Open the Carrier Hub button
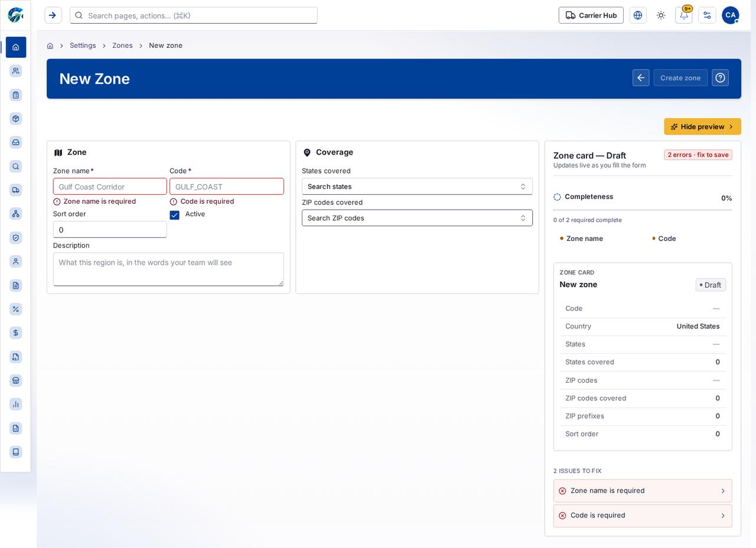 coord(591,15)
